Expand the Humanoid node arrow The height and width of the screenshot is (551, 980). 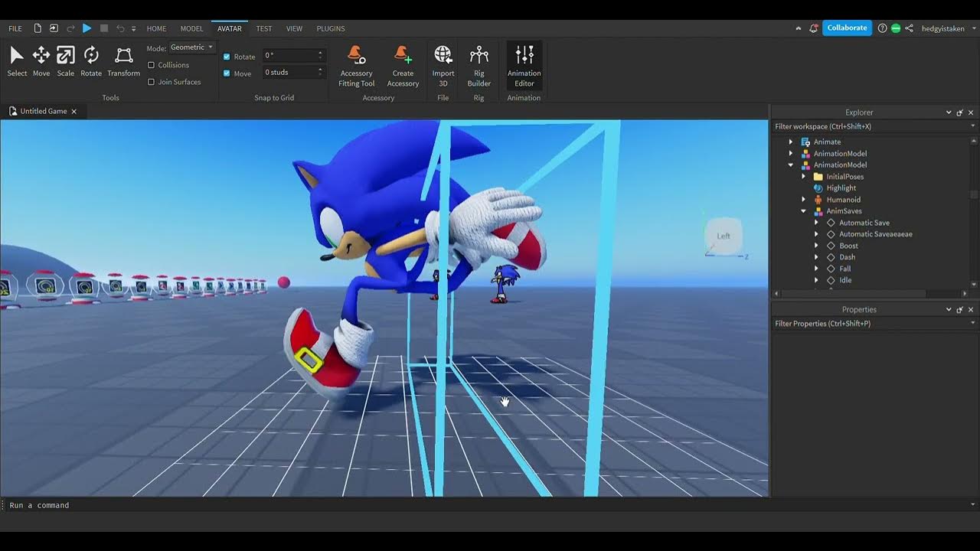tap(803, 200)
